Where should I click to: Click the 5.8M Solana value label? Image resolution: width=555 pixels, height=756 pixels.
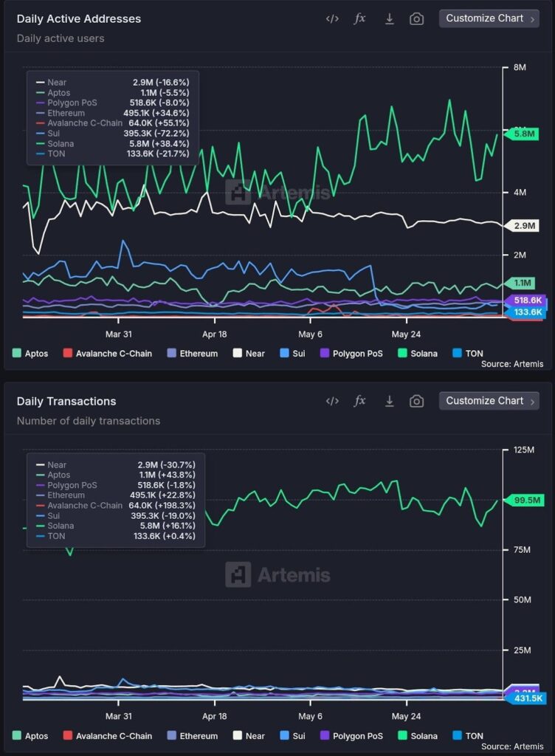coord(522,134)
